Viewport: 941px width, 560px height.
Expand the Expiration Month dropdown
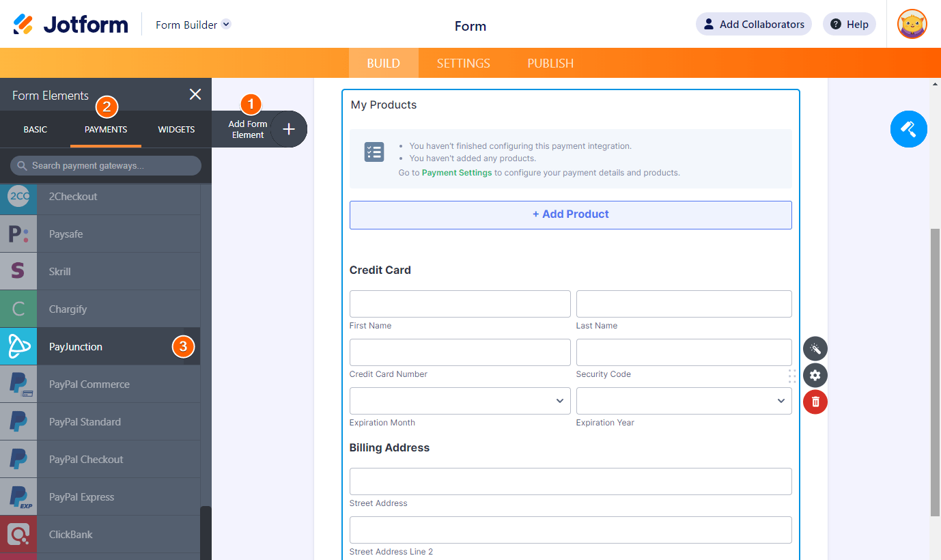(x=460, y=401)
